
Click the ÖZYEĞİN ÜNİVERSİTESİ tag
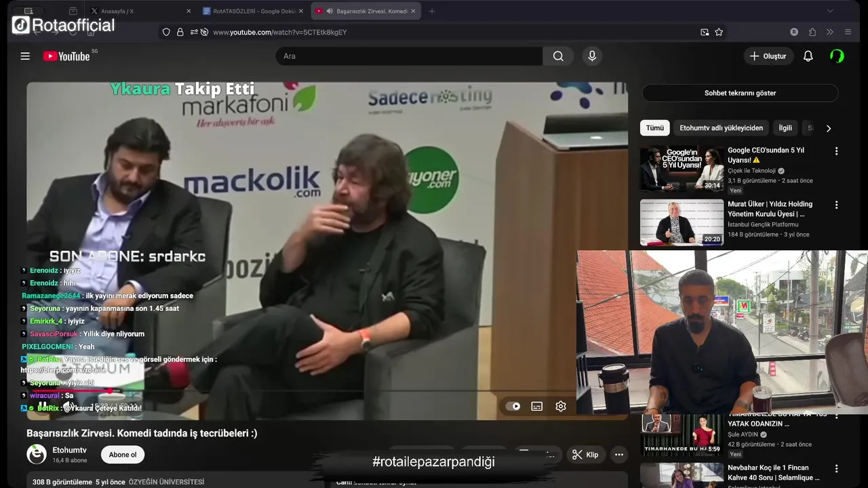tap(166, 482)
